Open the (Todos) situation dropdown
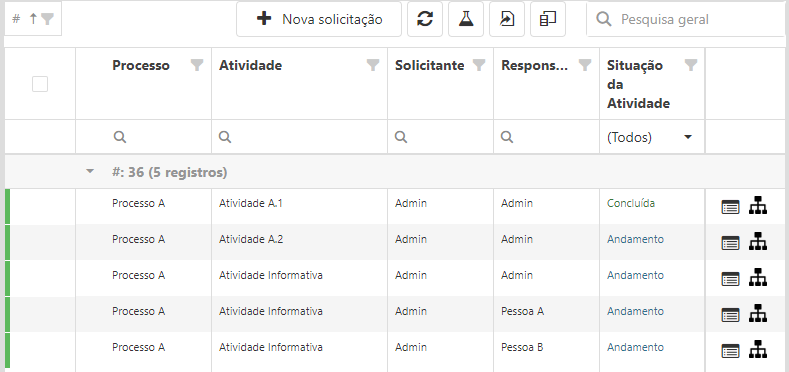Viewport: 789px width, 372px height. (652, 137)
